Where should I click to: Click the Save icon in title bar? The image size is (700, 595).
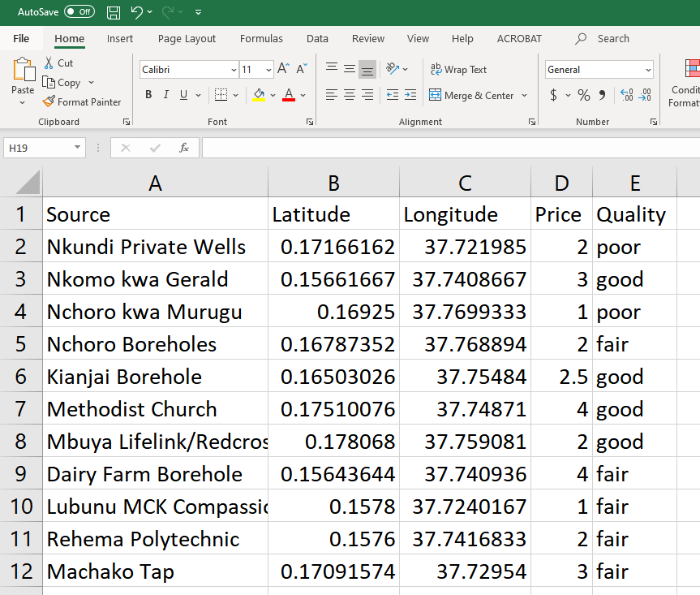(114, 12)
